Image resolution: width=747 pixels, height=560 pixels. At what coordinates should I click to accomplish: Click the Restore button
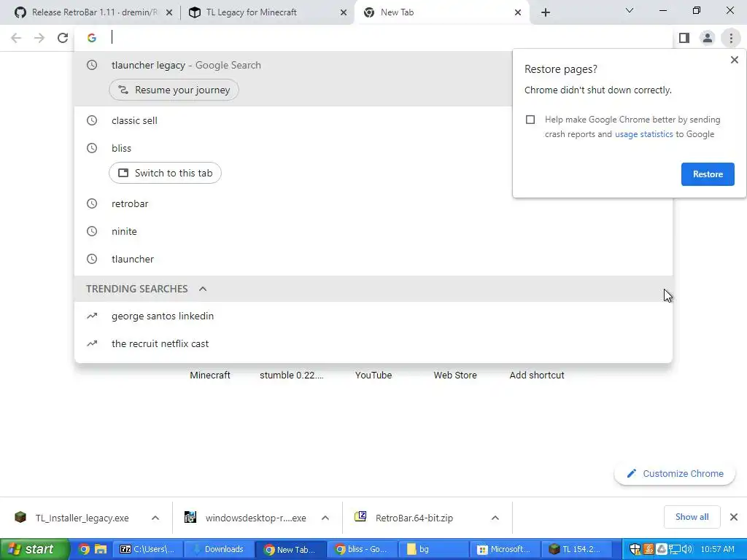pos(708,174)
